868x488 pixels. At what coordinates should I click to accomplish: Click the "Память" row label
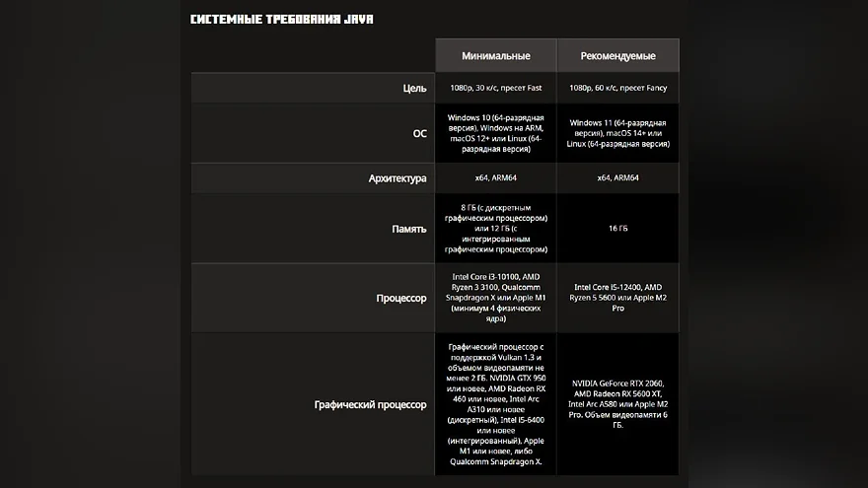pos(409,229)
